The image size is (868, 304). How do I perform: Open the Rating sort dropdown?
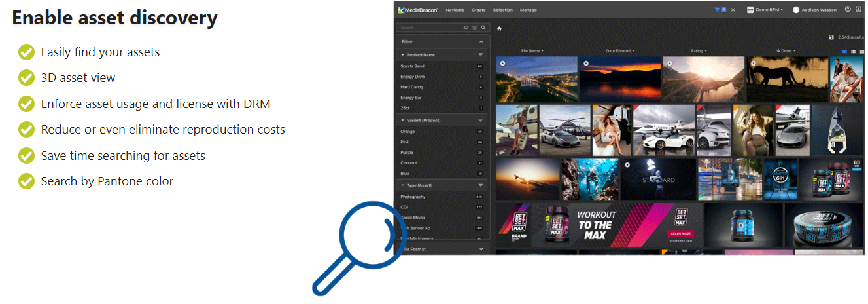[699, 50]
